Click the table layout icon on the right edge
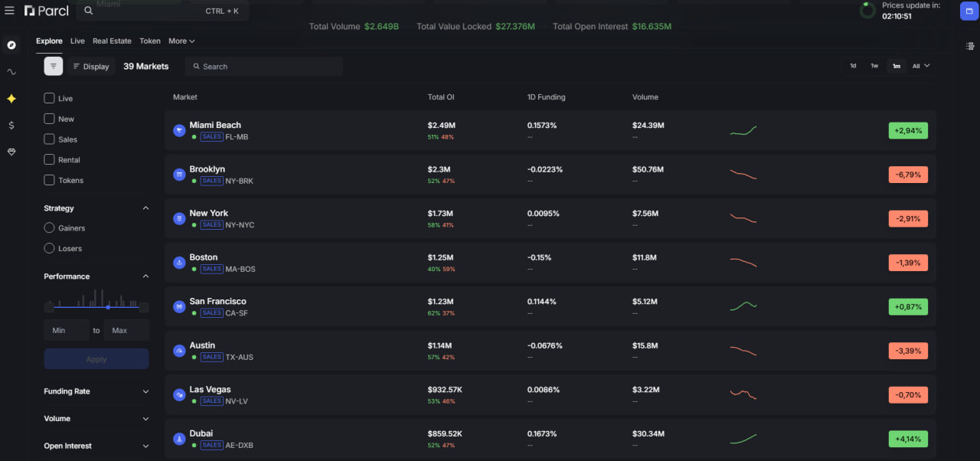 (969, 47)
